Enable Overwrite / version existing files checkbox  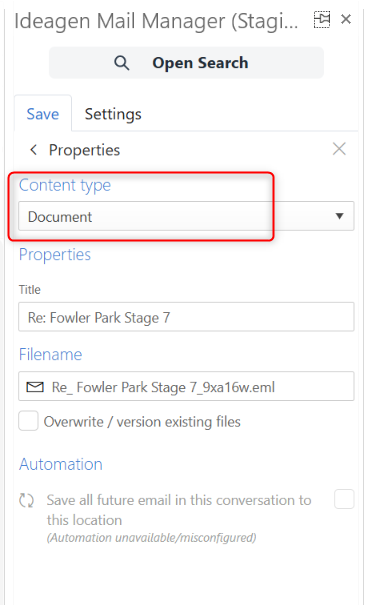pyautogui.click(x=28, y=421)
